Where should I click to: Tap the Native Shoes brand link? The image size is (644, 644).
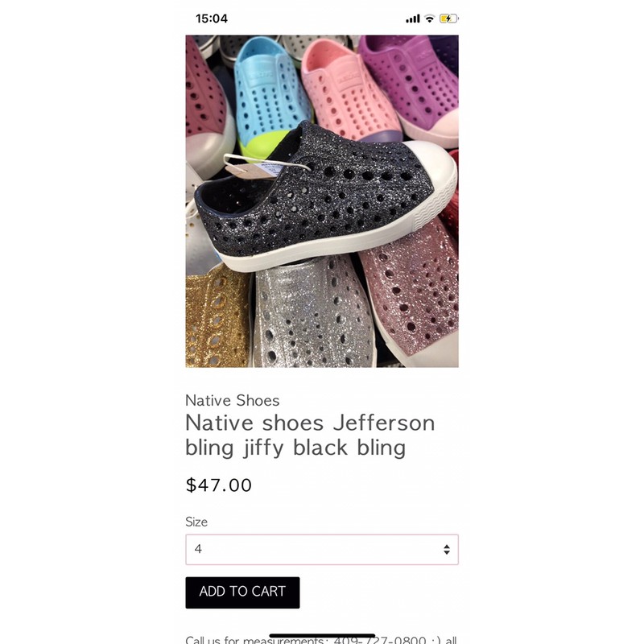click(x=232, y=400)
